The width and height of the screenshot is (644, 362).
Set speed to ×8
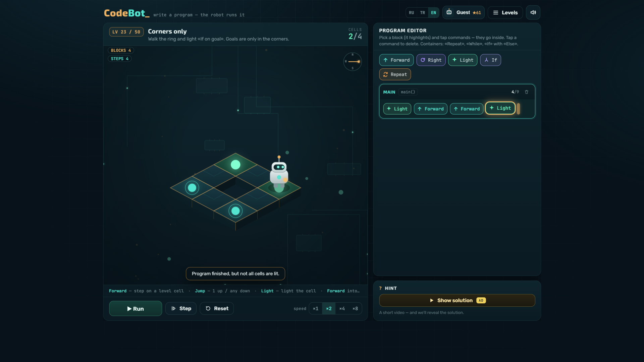355,308
